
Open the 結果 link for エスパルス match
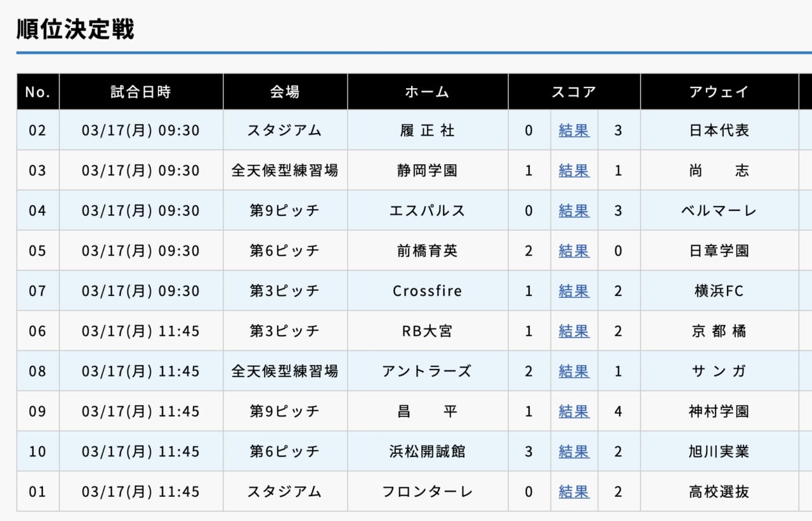(x=574, y=210)
